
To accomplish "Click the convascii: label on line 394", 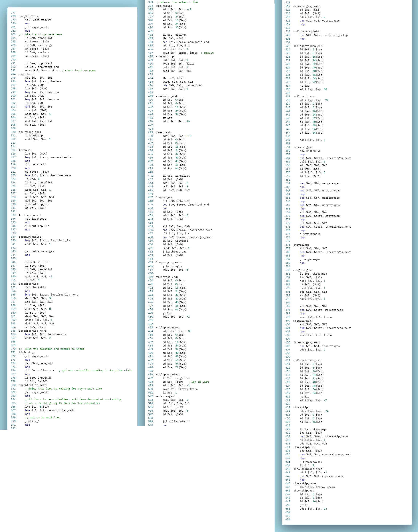I will (x=164, y=6).
